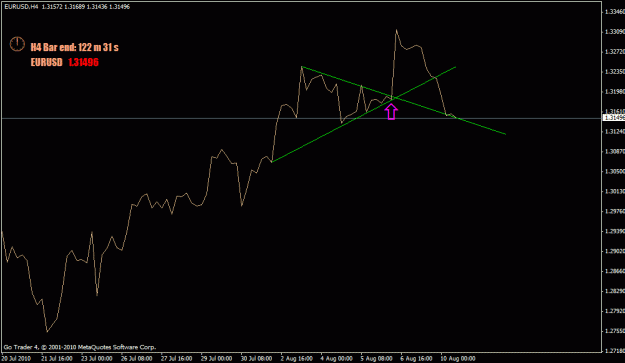Click the 1.28290 price axis label
This screenshot has width=625, height=363.
pos(615,291)
